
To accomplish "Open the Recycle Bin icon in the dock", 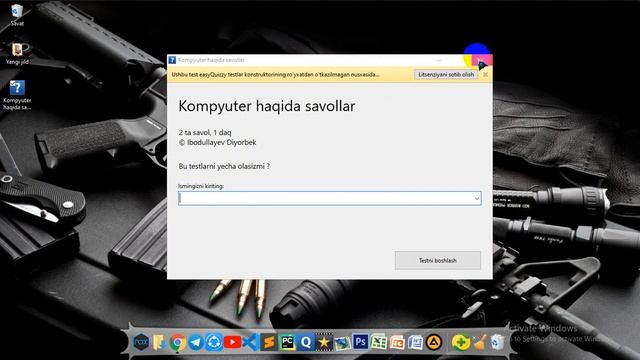I will point(497,342).
